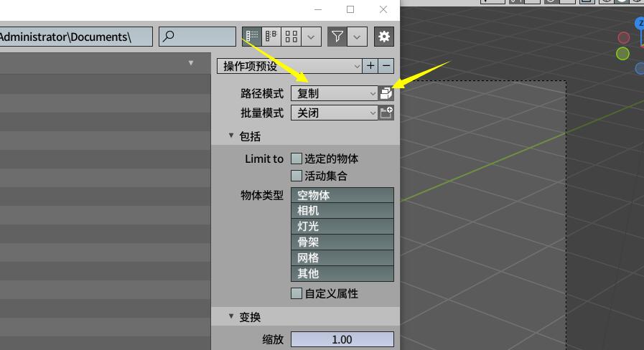
Task: Toggle file filter funnel icon
Action: tap(337, 37)
